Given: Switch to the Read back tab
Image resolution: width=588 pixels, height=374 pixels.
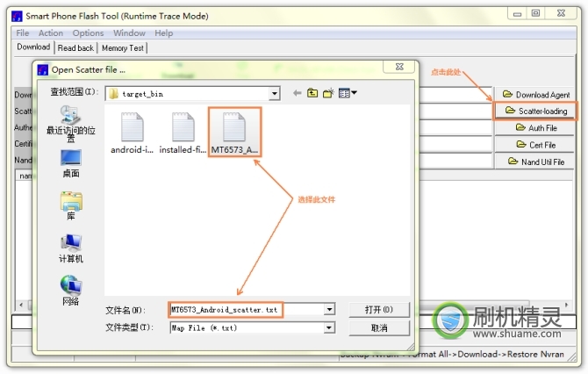Looking at the screenshot, I should click(x=75, y=48).
